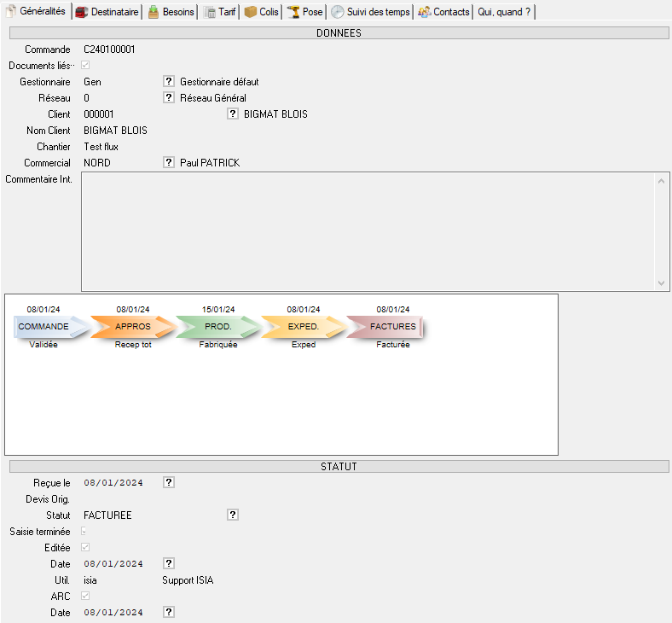The width and height of the screenshot is (672, 623).
Task: Open the ARC date lookup icon
Action: click(x=169, y=613)
